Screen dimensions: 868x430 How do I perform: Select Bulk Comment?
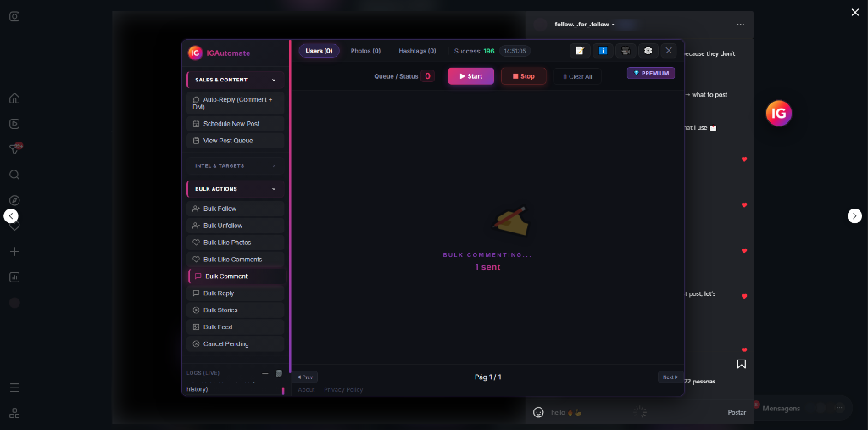[x=236, y=276]
